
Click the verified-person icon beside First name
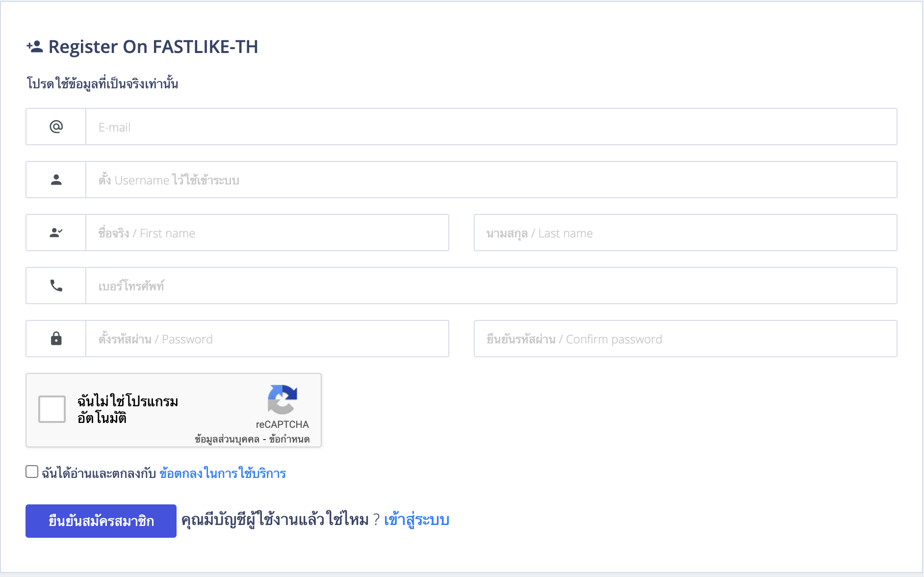pyautogui.click(x=56, y=233)
